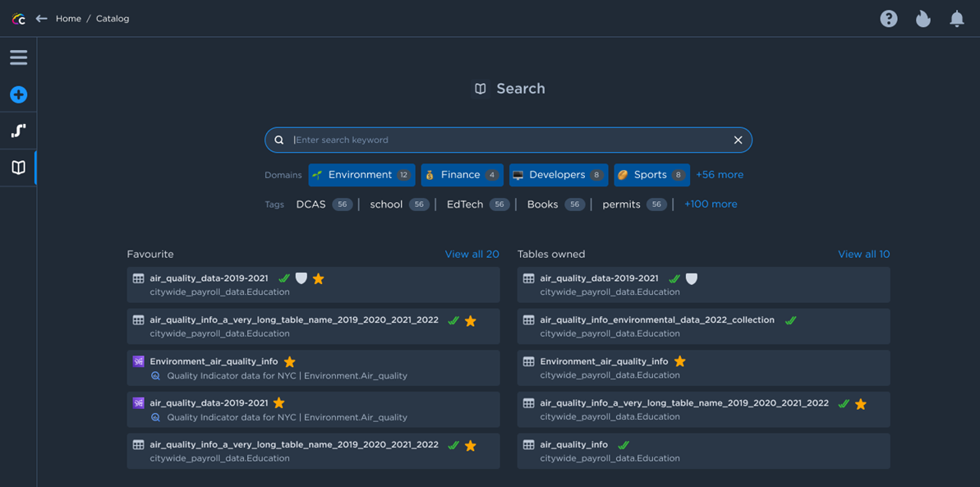This screenshot has width=980, height=487.
Task: Expand domains with +56 more
Action: pos(719,175)
